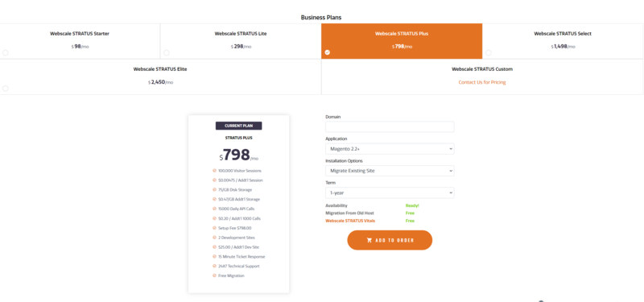Click the check icon beside Setup Fee $798.00
The image size is (644, 302).
pos(214,228)
